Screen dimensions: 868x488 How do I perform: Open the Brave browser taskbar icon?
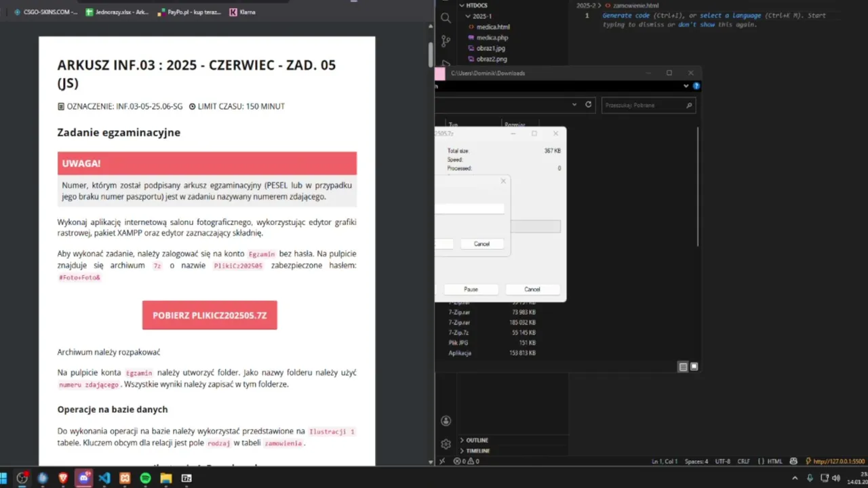63,478
